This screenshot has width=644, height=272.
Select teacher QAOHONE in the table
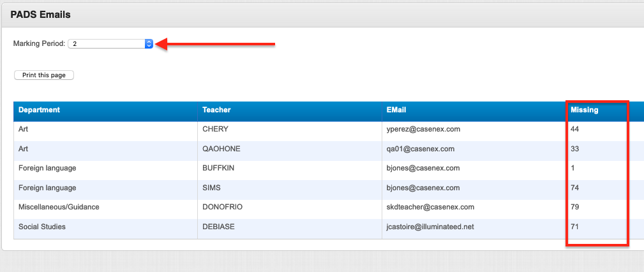(221, 149)
